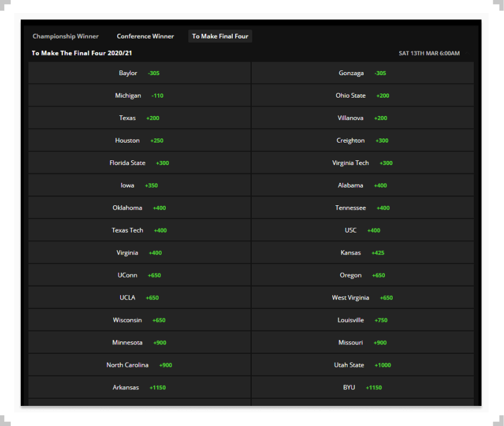Screen dimensions: 504x426
Task: Pick Utah State at +1000
Action: (362, 365)
